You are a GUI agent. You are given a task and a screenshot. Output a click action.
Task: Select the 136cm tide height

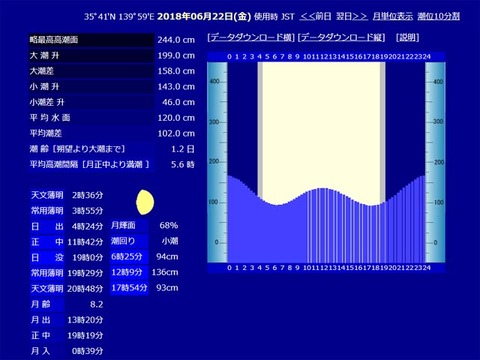pyautogui.click(x=165, y=272)
